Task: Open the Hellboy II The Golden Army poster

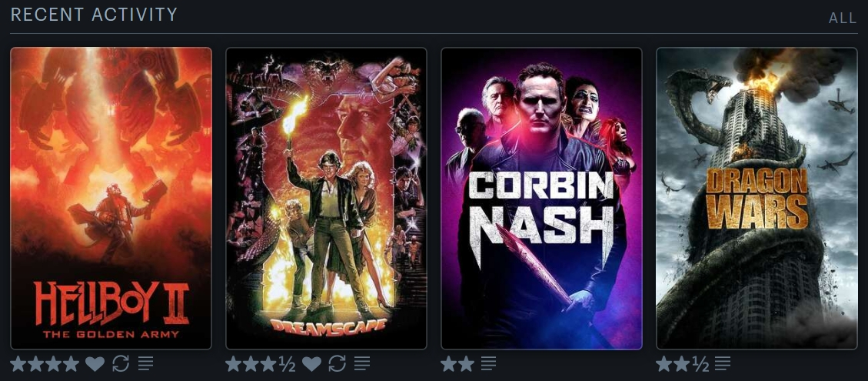Action: pos(111,199)
